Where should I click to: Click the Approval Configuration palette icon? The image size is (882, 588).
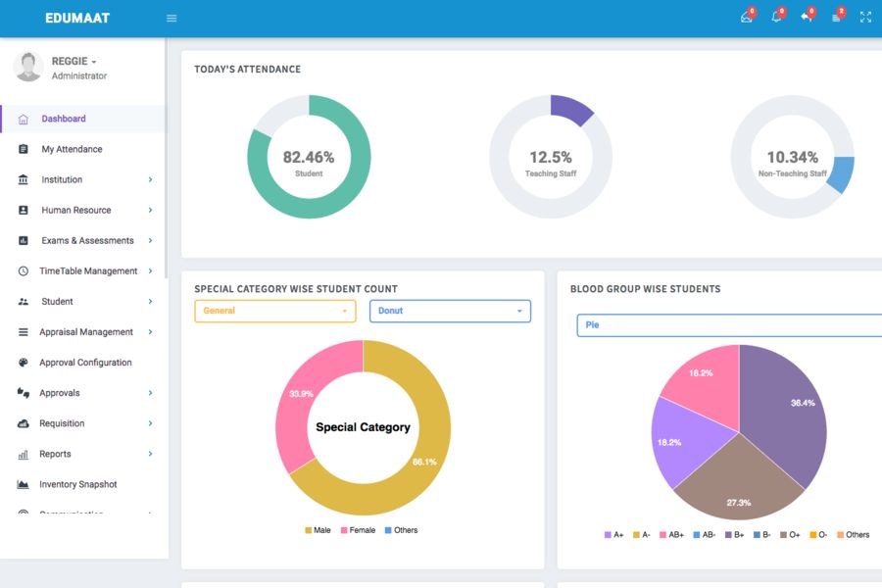coord(24,363)
